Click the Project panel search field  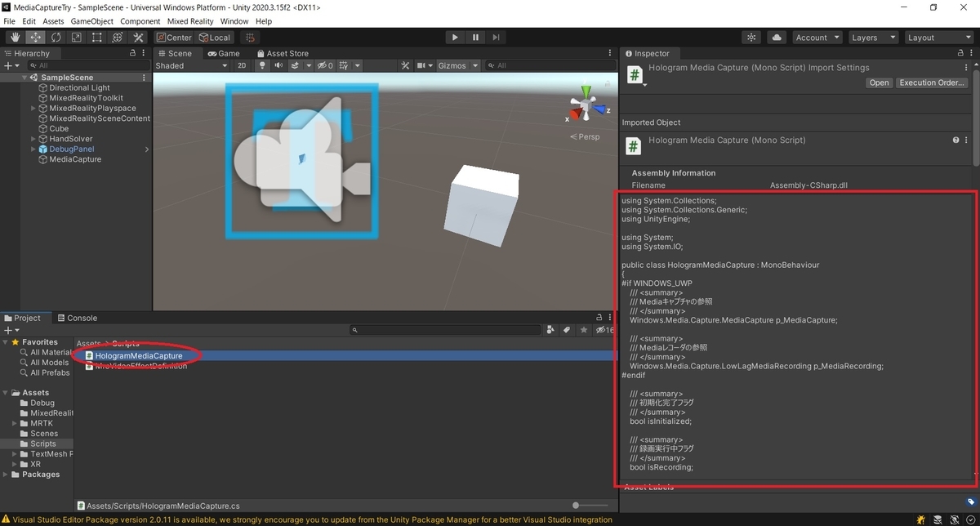(x=445, y=330)
